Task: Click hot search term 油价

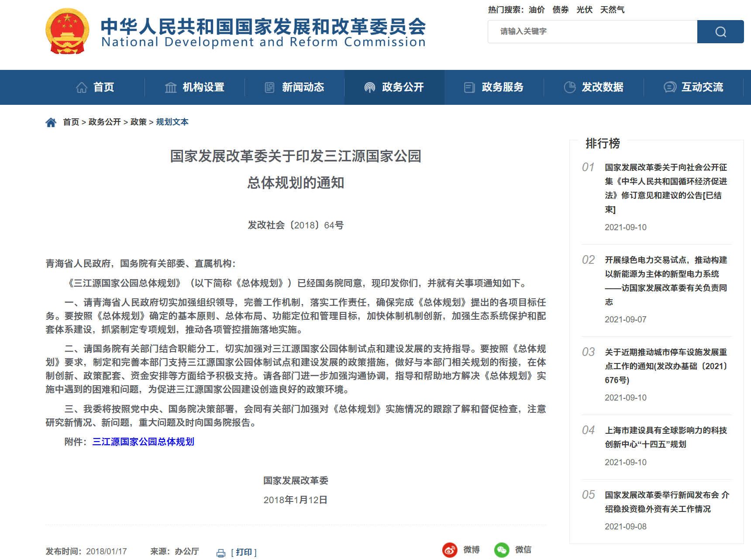Action: click(x=537, y=10)
